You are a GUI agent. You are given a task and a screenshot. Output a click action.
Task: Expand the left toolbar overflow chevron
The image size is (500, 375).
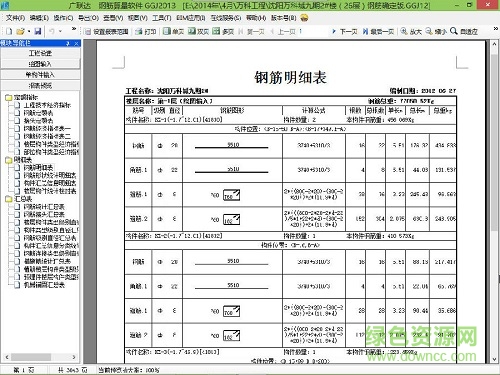[74, 29]
